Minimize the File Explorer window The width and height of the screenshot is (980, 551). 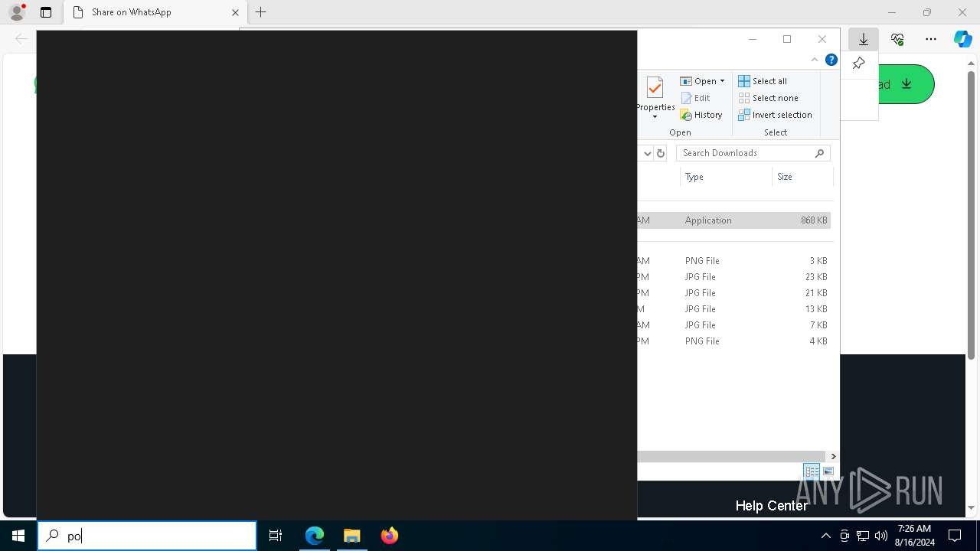pyautogui.click(x=752, y=39)
